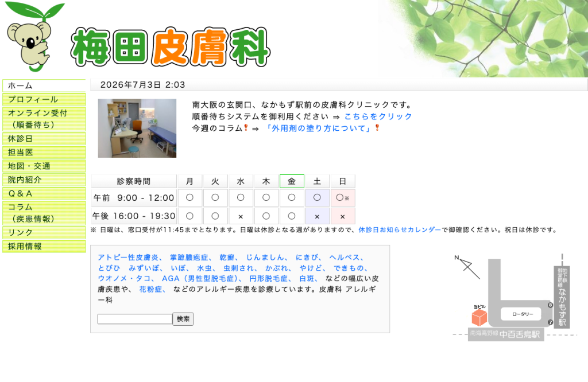
Task: Open the とびひ link
Action: click(109, 268)
